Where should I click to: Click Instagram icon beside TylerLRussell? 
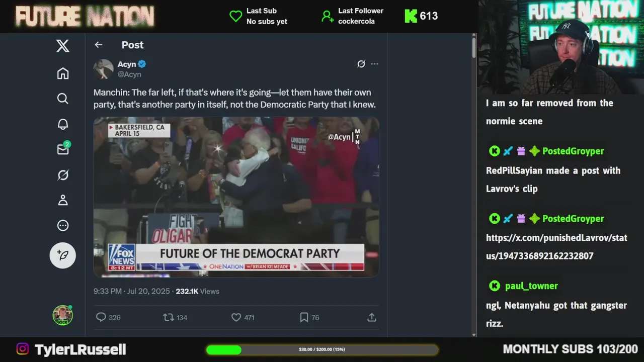point(23,349)
